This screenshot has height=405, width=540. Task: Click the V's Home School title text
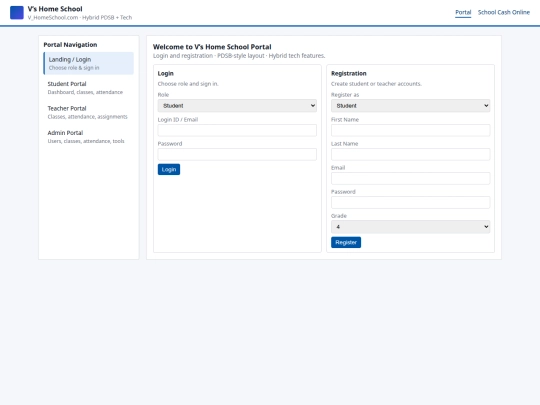pyautogui.click(x=55, y=9)
